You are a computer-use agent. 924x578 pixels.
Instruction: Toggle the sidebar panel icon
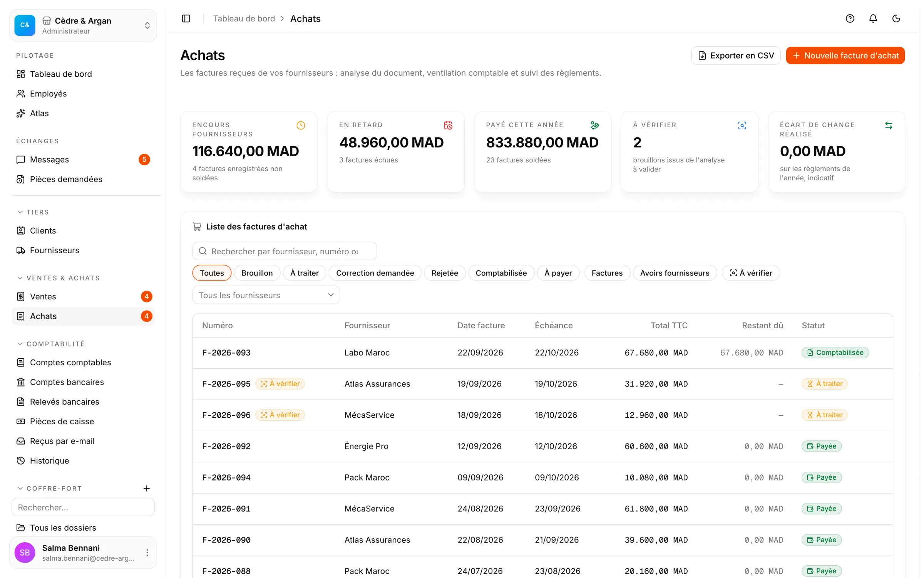click(x=186, y=18)
